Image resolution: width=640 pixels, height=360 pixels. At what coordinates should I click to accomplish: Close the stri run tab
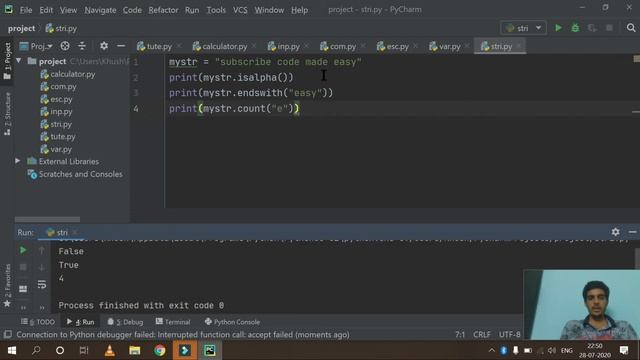click(75, 232)
